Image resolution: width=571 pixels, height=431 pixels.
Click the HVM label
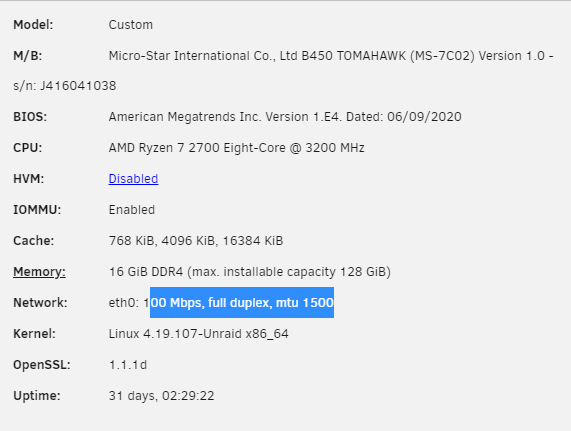tap(28, 179)
